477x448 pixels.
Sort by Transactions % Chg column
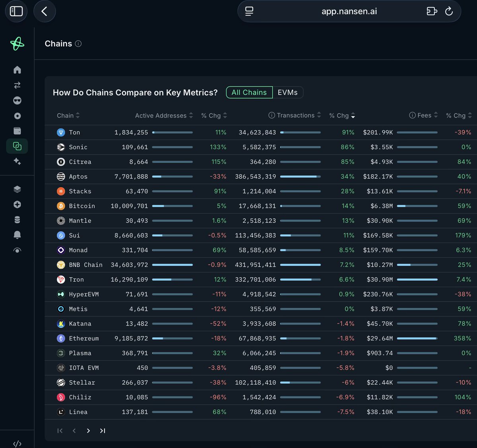point(342,116)
